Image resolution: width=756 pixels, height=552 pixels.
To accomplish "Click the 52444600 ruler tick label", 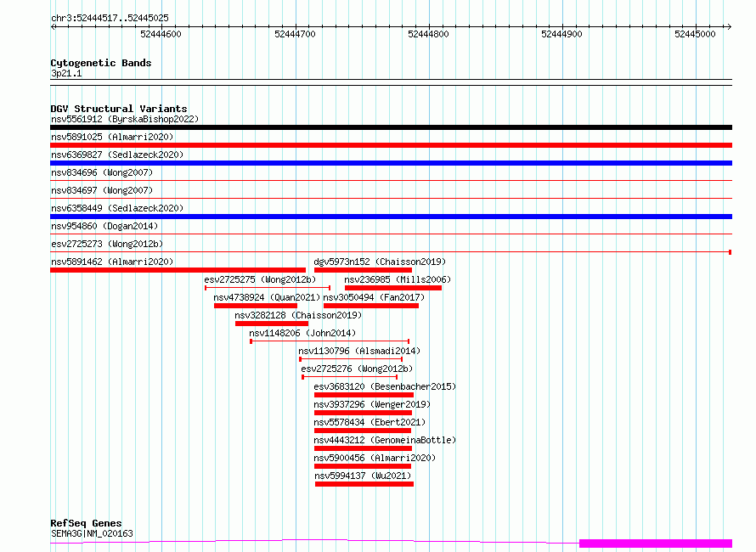I will 161,34.
